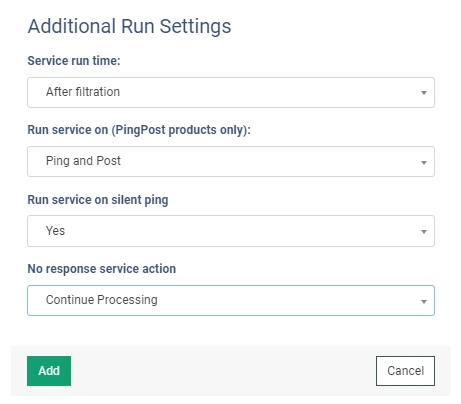Click the Add button
Screen dimensions: 461x404
tap(49, 371)
